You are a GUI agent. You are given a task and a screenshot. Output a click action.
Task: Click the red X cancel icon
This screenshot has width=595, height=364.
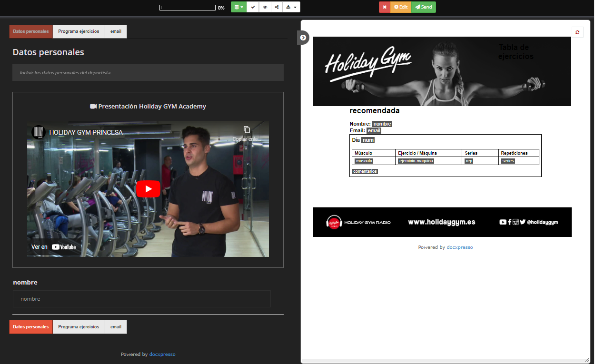point(385,7)
